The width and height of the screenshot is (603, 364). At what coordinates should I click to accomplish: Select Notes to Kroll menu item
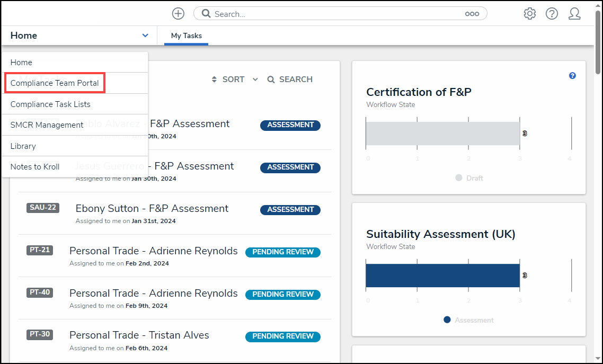[35, 166]
